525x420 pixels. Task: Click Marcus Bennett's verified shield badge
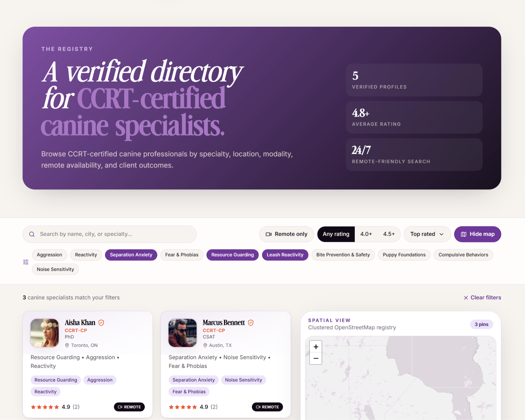pyautogui.click(x=251, y=323)
